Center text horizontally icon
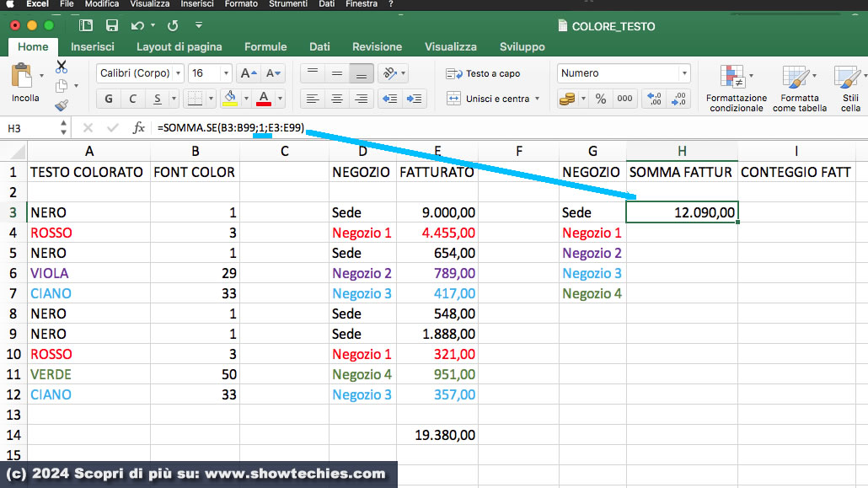Viewport: 868px width, 488px height. [336, 99]
